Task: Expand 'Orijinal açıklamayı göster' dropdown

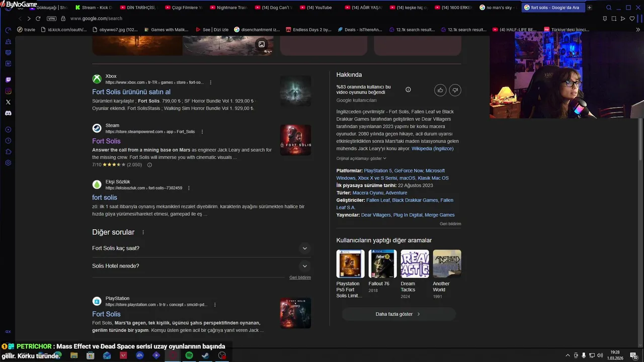Action: coord(361,158)
